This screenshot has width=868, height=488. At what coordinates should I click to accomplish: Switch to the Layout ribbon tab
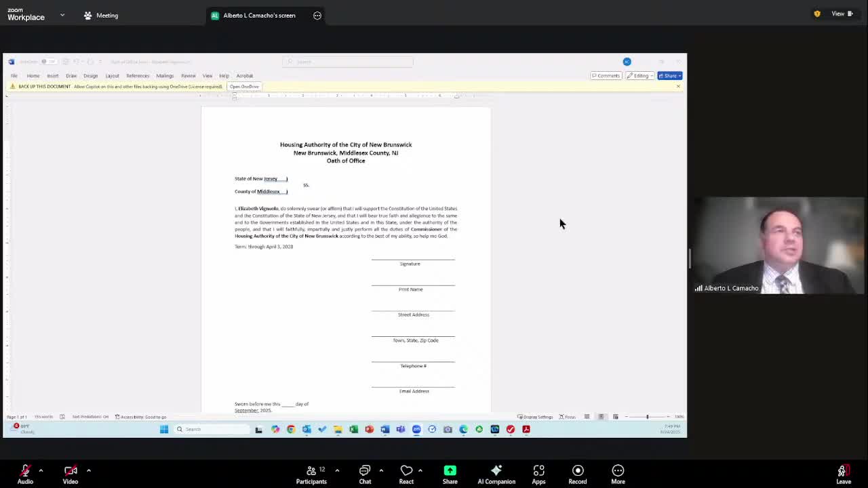[x=112, y=76]
